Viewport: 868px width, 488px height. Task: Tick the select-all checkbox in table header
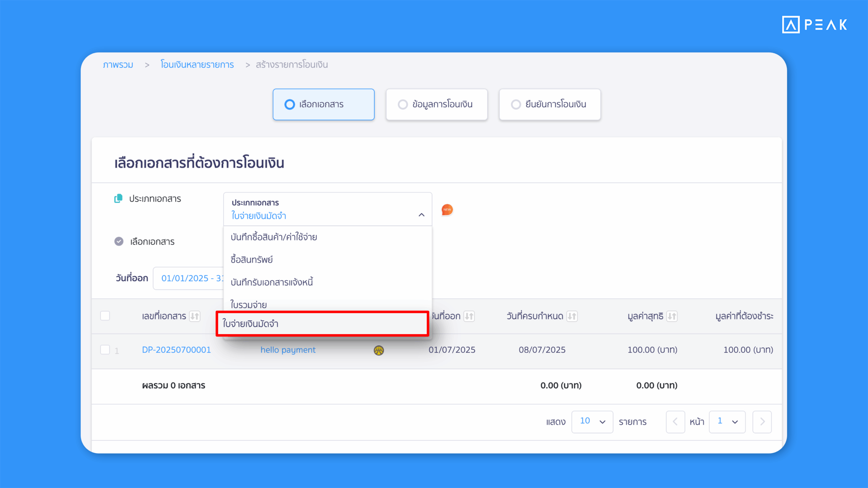(x=105, y=316)
